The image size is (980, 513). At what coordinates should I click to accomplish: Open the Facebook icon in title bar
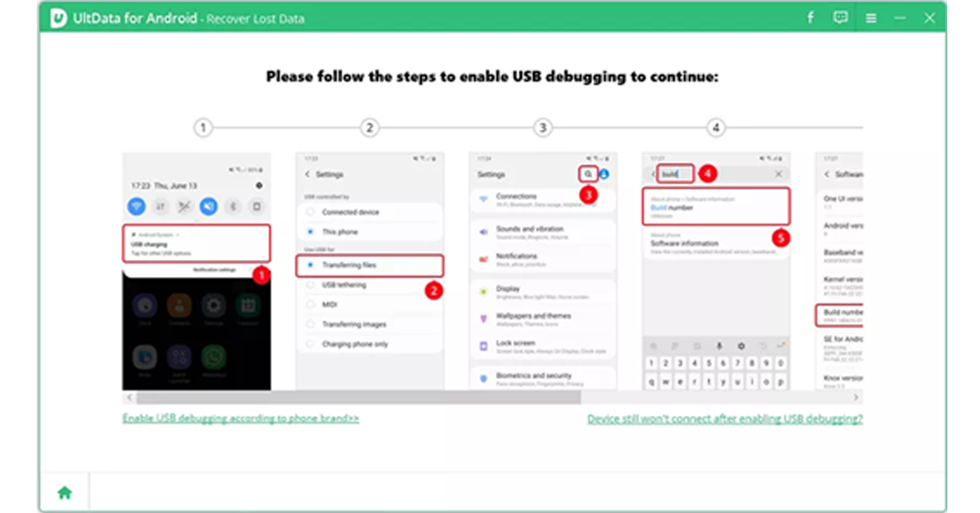(x=810, y=17)
